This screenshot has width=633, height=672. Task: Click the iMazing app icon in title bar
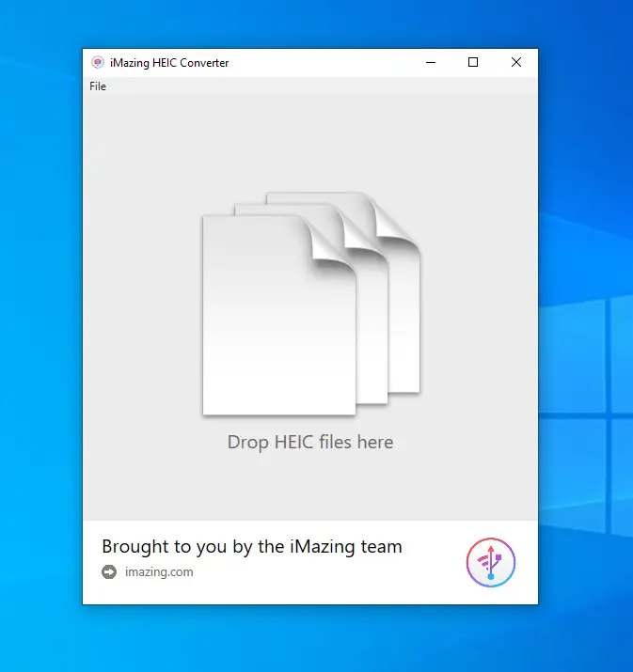tap(98, 63)
